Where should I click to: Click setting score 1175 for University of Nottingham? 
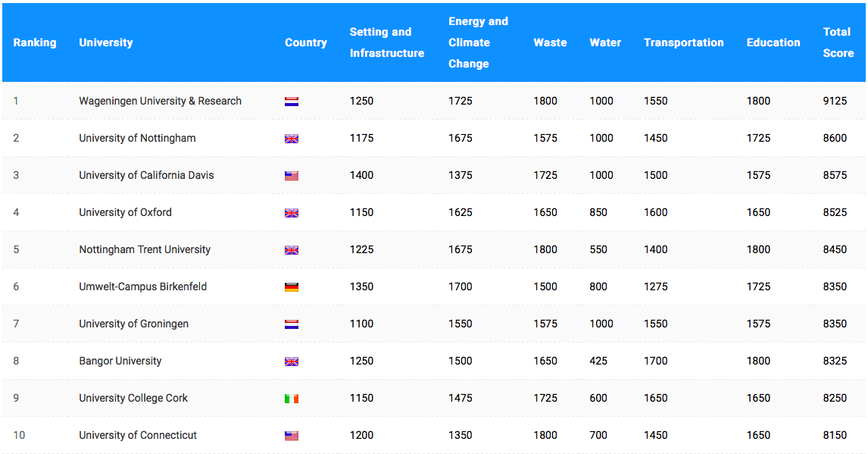coord(361,138)
